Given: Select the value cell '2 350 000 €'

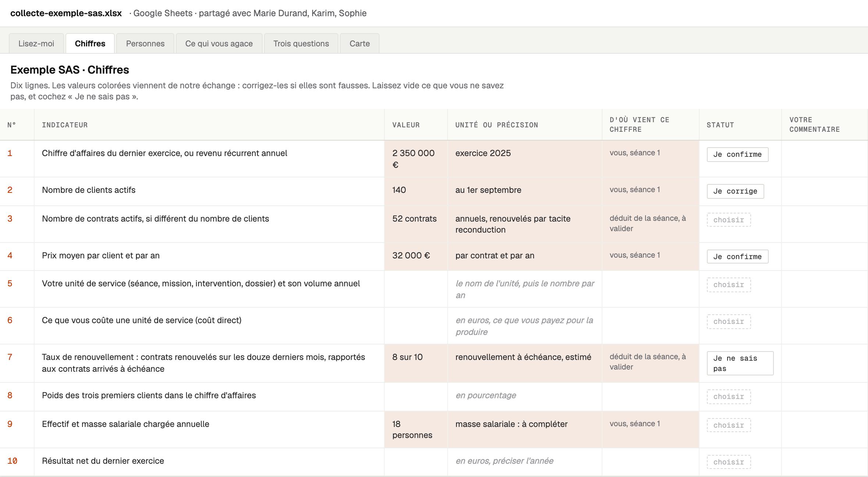Looking at the screenshot, I should coord(416,159).
